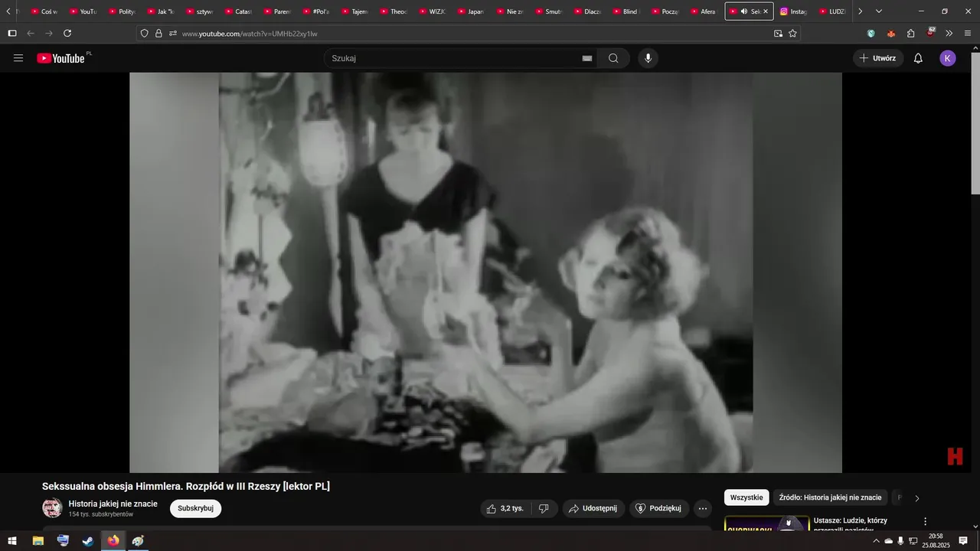Open channel avatar of Historia jakiej nie znacie
980x551 pixels.
click(52, 508)
